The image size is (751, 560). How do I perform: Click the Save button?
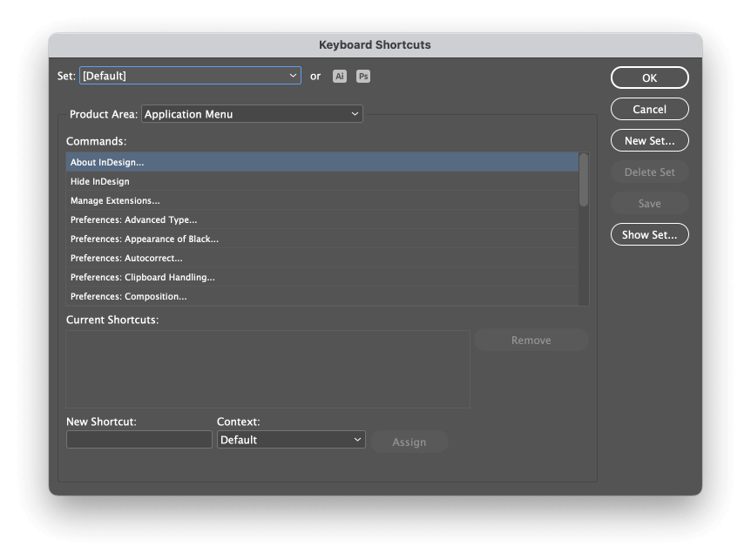pyautogui.click(x=649, y=204)
